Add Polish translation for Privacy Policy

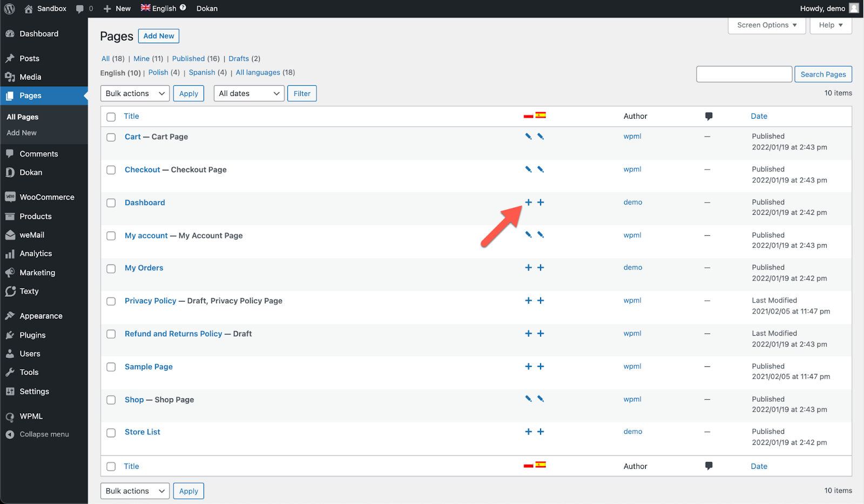528,301
